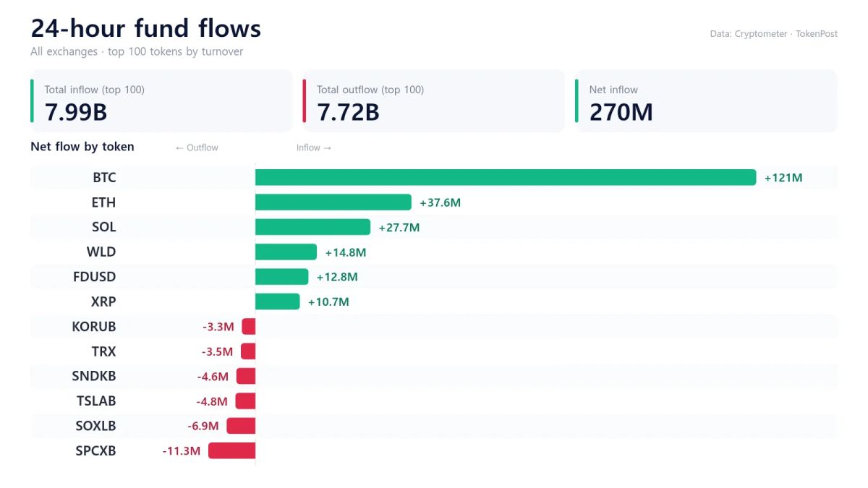Click the -4.6M value

coord(213,377)
